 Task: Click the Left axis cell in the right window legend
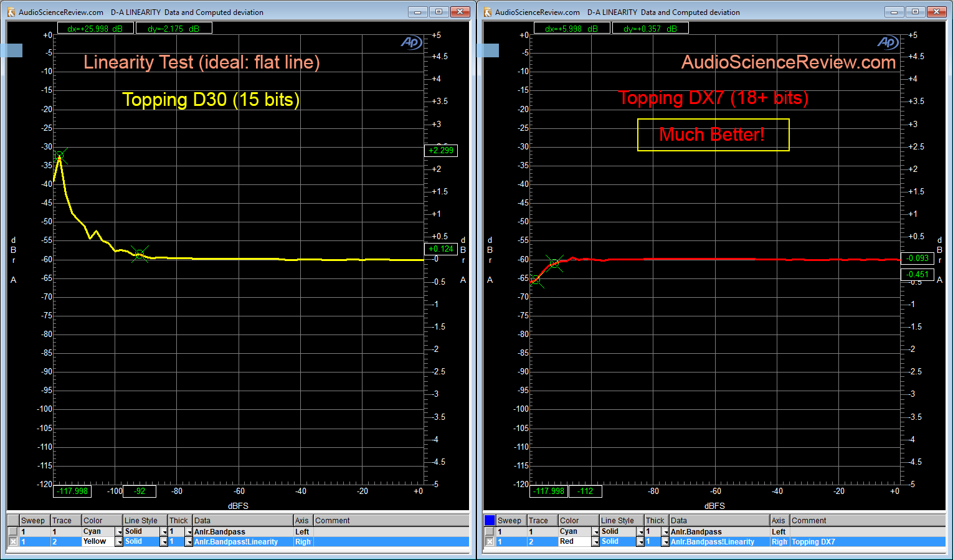779,532
